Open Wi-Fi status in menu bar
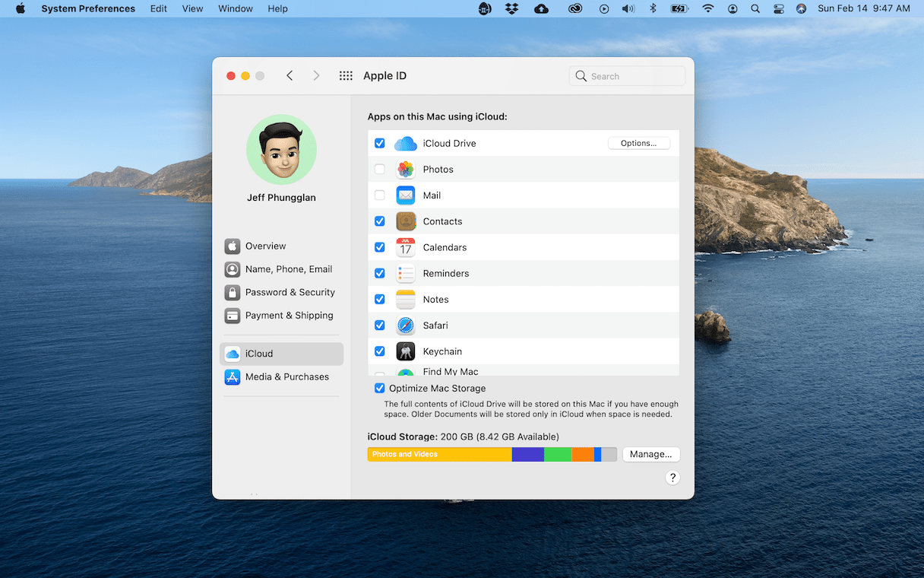 pos(708,9)
